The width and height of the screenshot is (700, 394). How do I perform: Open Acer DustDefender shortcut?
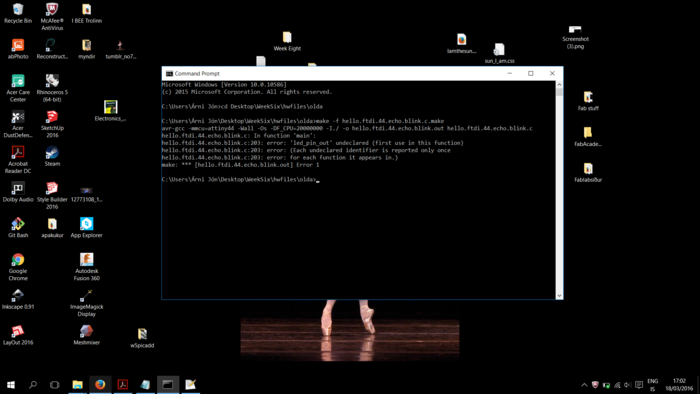pyautogui.click(x=18, y=124)
